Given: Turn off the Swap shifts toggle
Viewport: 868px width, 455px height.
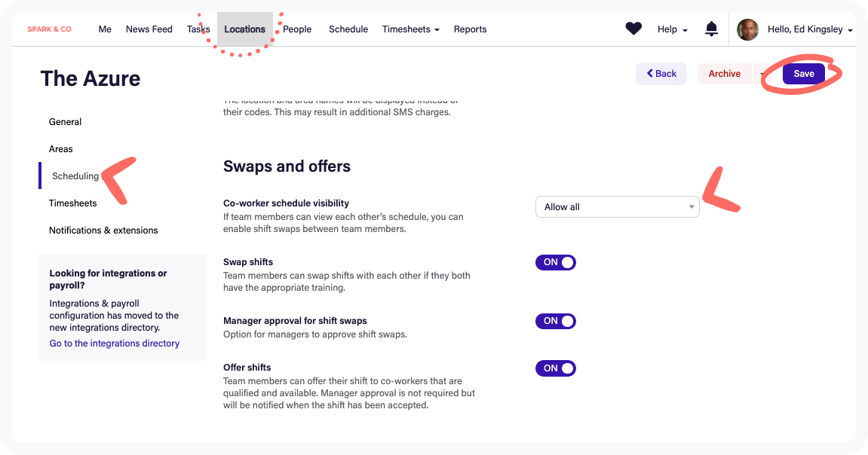Looking at the screenshot, I should point(556,262).
